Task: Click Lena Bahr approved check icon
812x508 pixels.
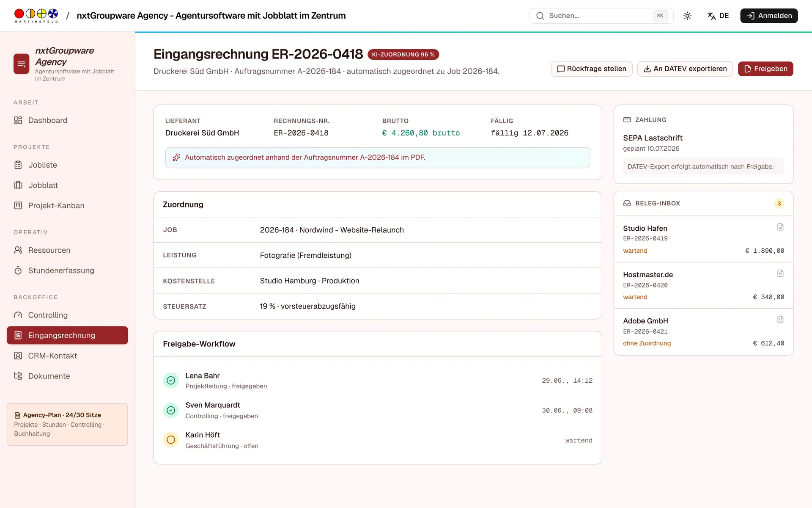Action: [x=171, y=381]
